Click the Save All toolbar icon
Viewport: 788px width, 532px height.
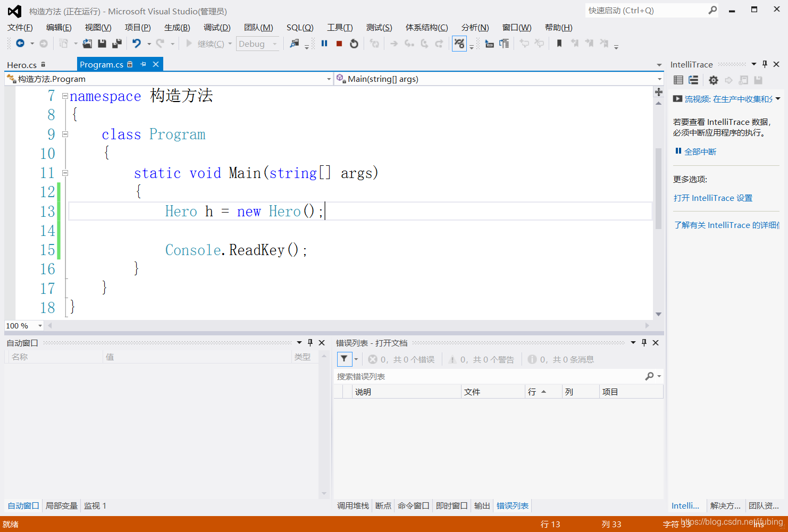117,44
